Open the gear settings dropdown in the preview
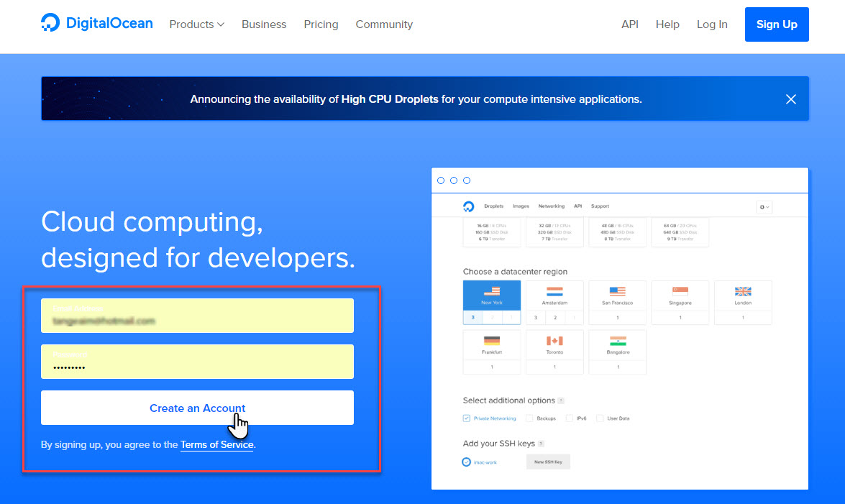The height and width of the screenshot is (504, 845). pyautogui.click(x=764, y=207)
